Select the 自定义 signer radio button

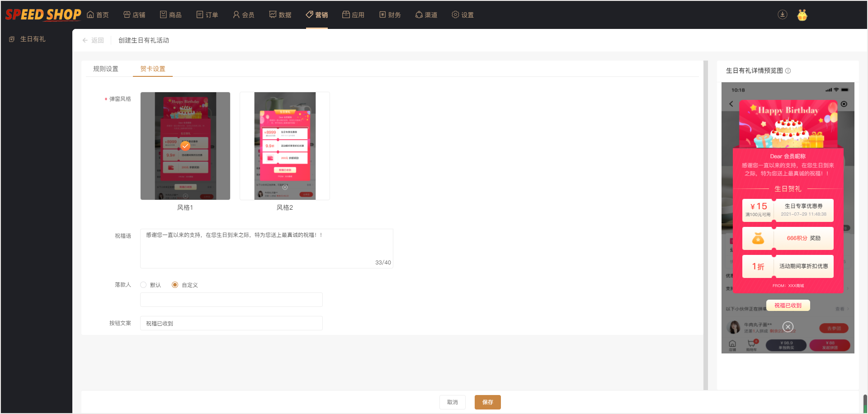click(x=175, y=285)
